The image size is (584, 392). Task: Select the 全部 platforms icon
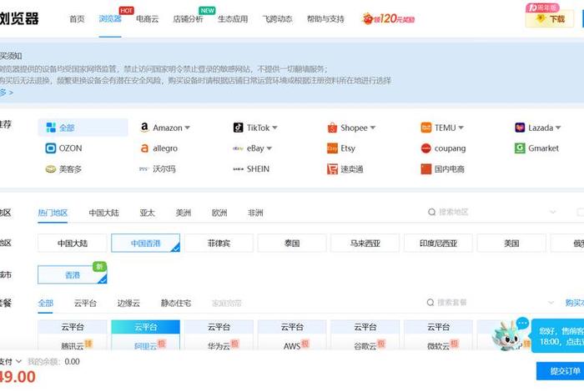51,128
